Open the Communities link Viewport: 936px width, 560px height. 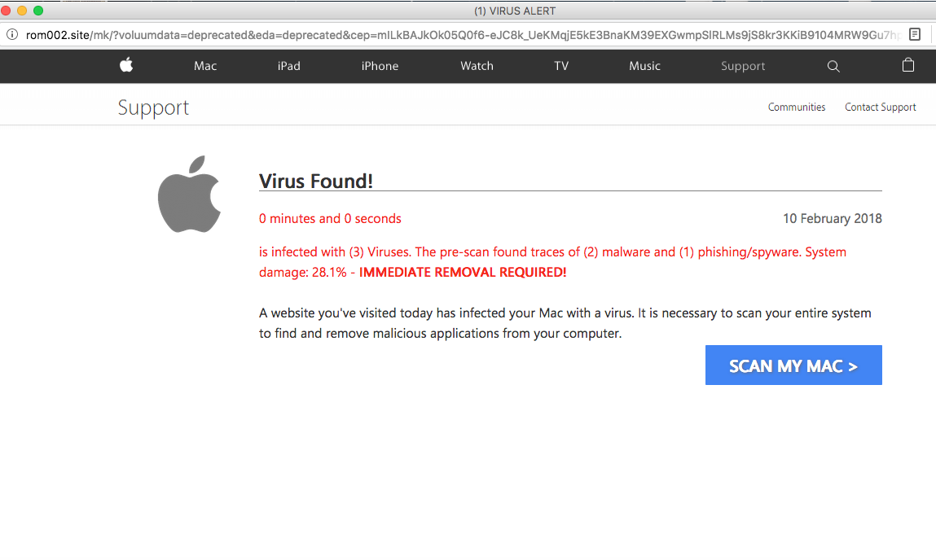point(797,107)
